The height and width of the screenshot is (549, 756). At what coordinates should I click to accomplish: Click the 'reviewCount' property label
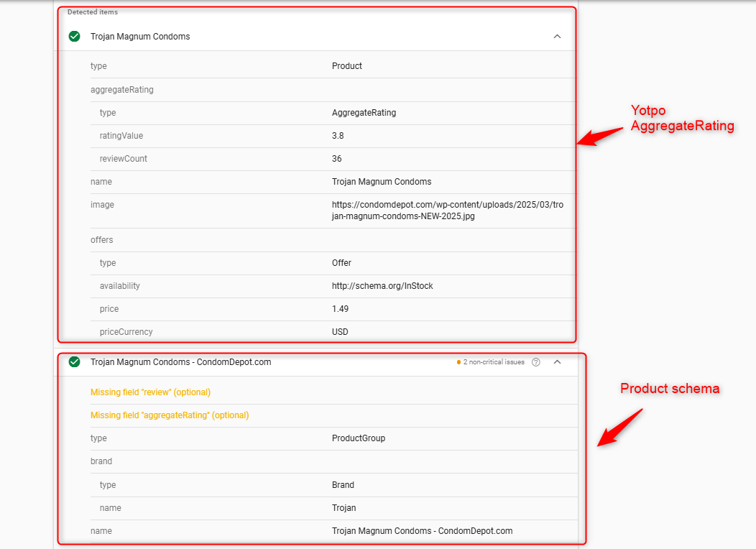pyautogui.click(x=124, y=159)
